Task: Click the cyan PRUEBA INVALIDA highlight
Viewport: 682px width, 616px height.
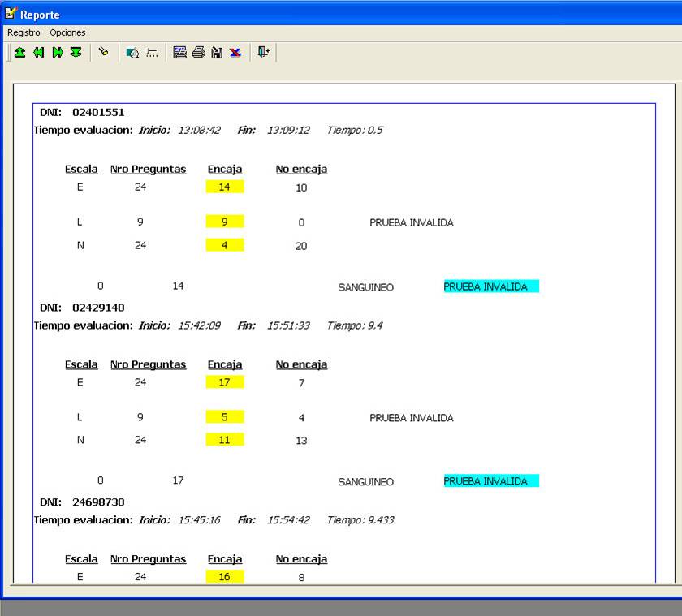Action: [490, 286]
